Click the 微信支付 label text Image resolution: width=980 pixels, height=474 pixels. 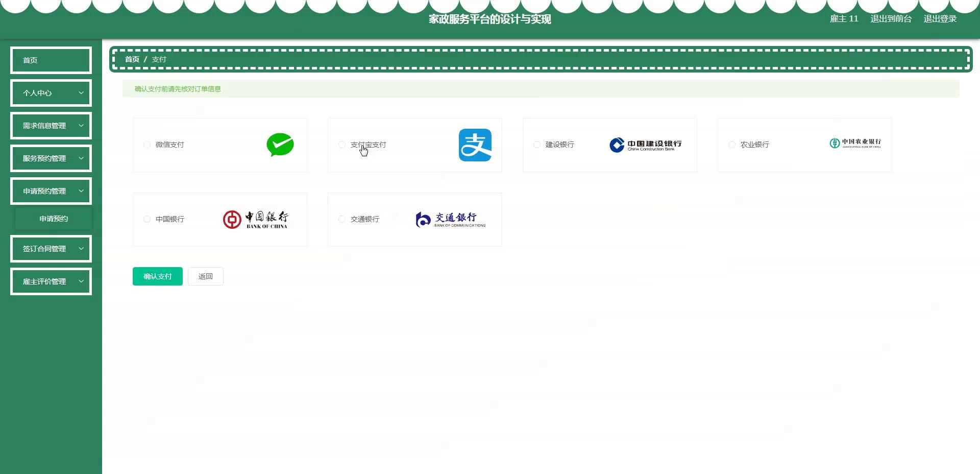[x=170, y=145]
